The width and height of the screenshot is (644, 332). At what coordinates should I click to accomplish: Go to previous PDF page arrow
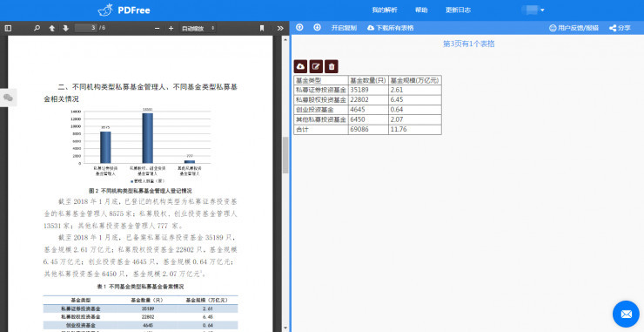(51, 29)
